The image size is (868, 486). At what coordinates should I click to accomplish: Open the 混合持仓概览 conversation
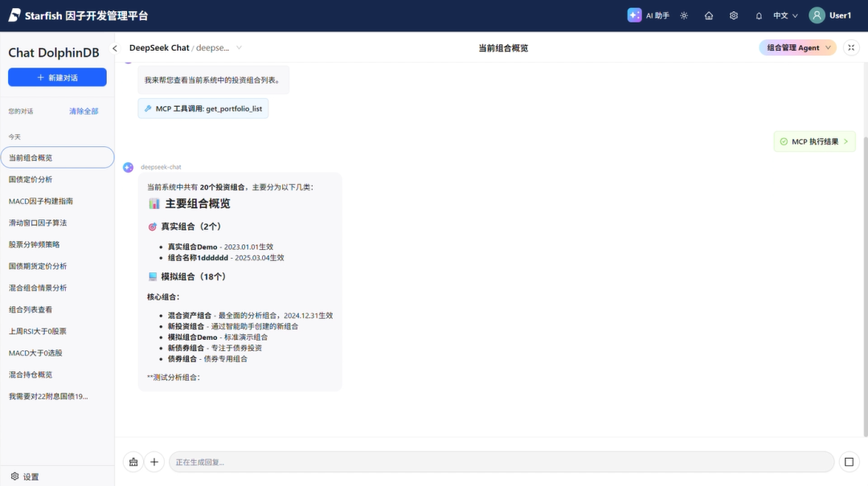tap(57, 374)
